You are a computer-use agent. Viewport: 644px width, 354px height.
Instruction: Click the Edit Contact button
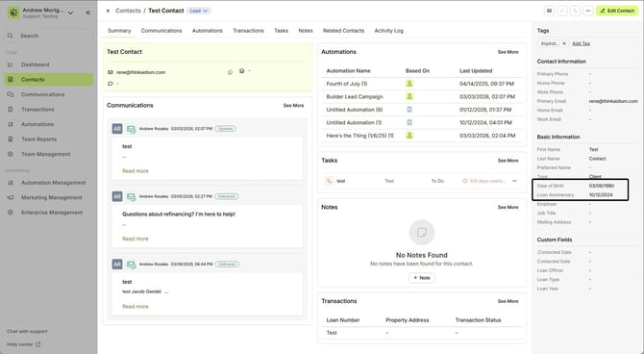[x=617, y=11]
